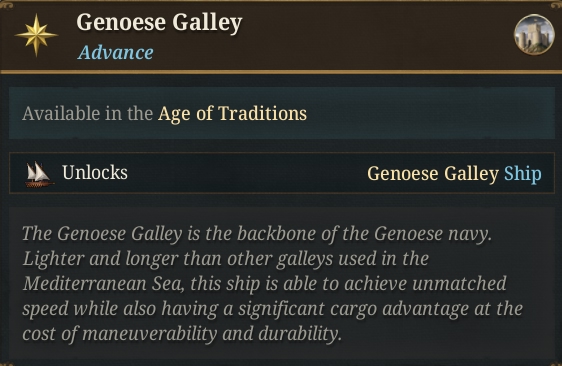Click 'maneuverability and durability' in description
Image resolution: width=562 pixels, height=366 pixels.
(211, 334)
